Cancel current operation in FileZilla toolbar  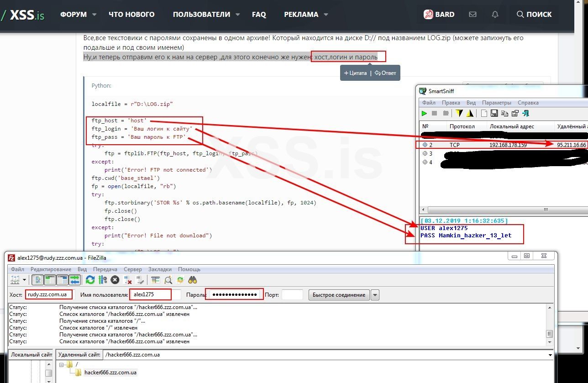coord(115,280)
